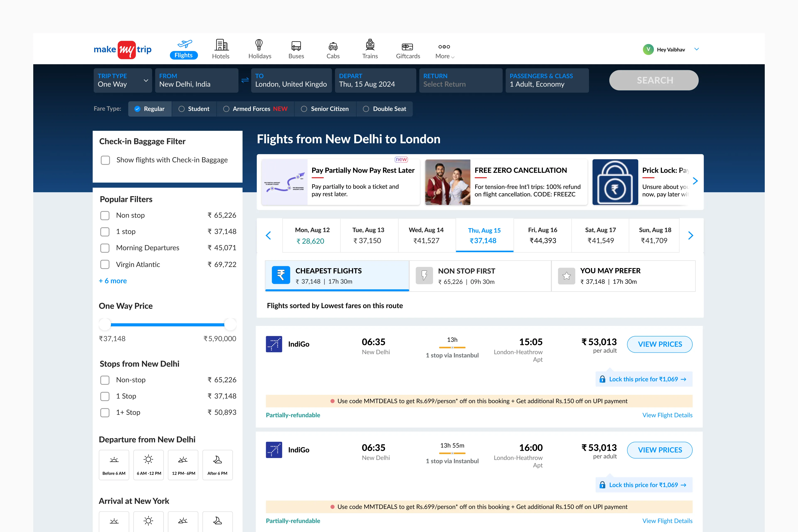This screenshot has height=532, width=798.
Task: Select the Buses icon in navigation
Action: click(x=296, y=46)
